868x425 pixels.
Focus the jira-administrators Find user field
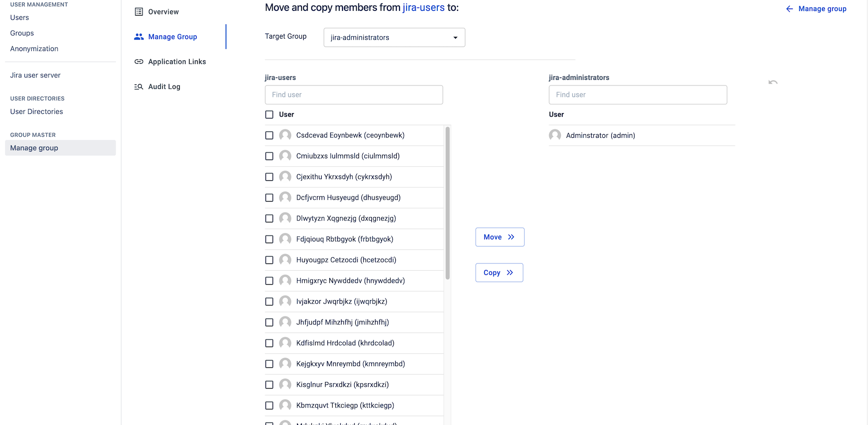pos(638,94)
